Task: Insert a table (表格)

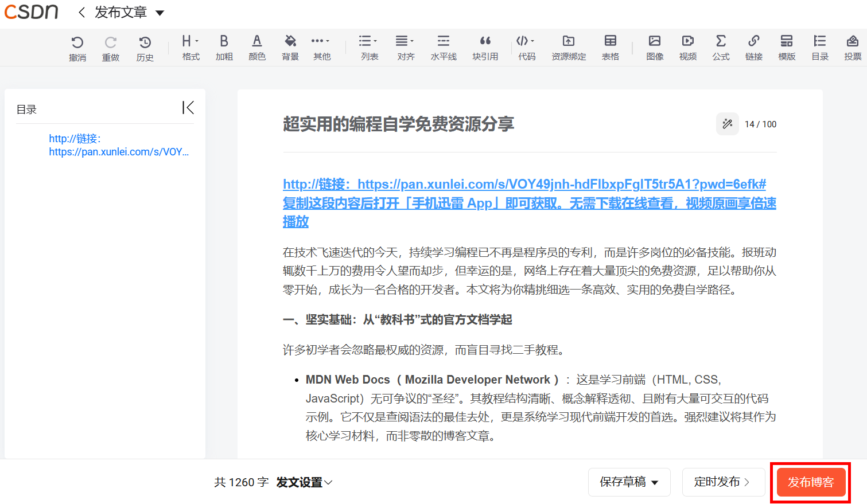Action: tap(610, 48)
